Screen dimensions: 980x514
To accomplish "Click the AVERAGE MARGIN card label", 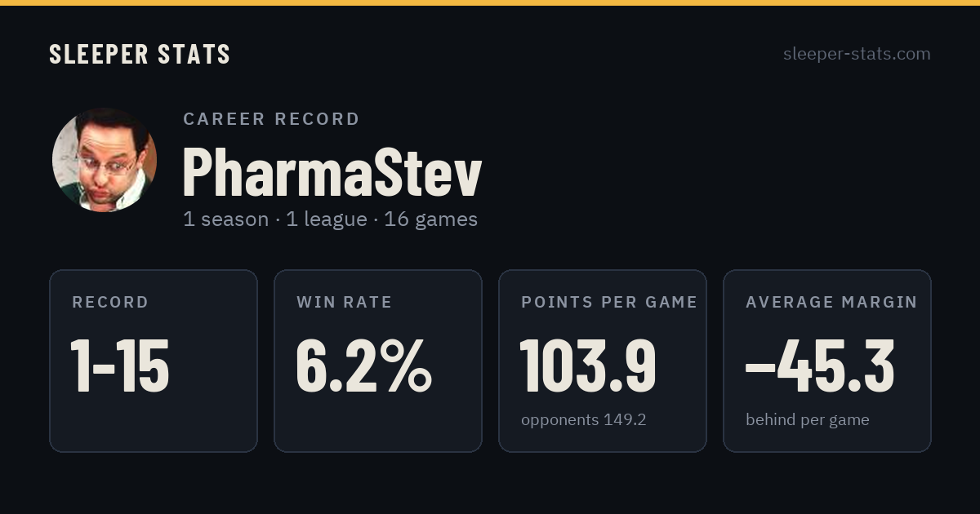I will pos(831,303).
